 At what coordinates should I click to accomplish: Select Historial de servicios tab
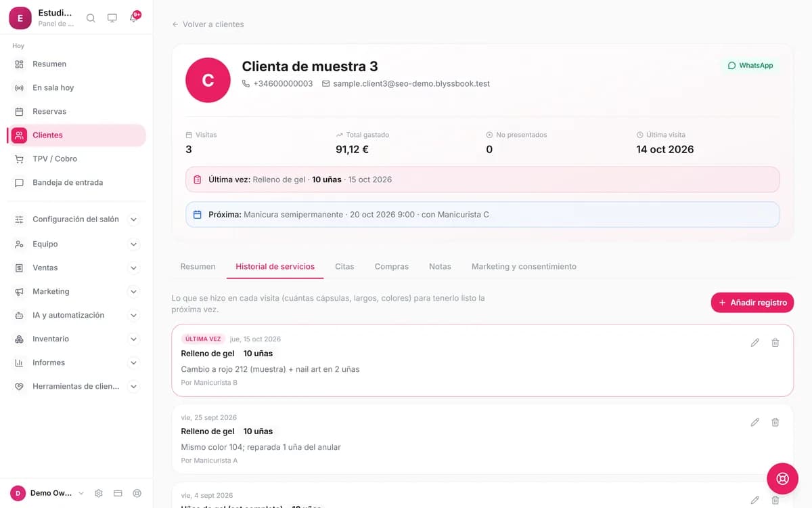pos(275,266)
